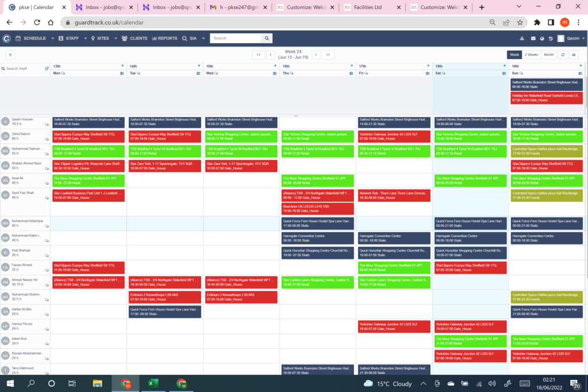
Task: Open Syed Faiz Shah's Kloeckner UK Leeds shift
Action: [x=317, y=208]
